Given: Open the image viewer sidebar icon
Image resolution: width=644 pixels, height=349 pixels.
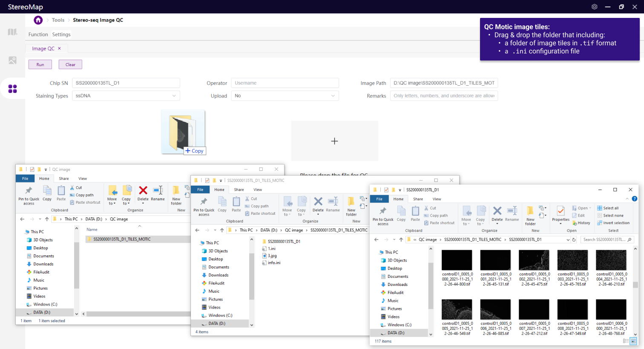Looking at the screenshot, I should tap(12, 61).
